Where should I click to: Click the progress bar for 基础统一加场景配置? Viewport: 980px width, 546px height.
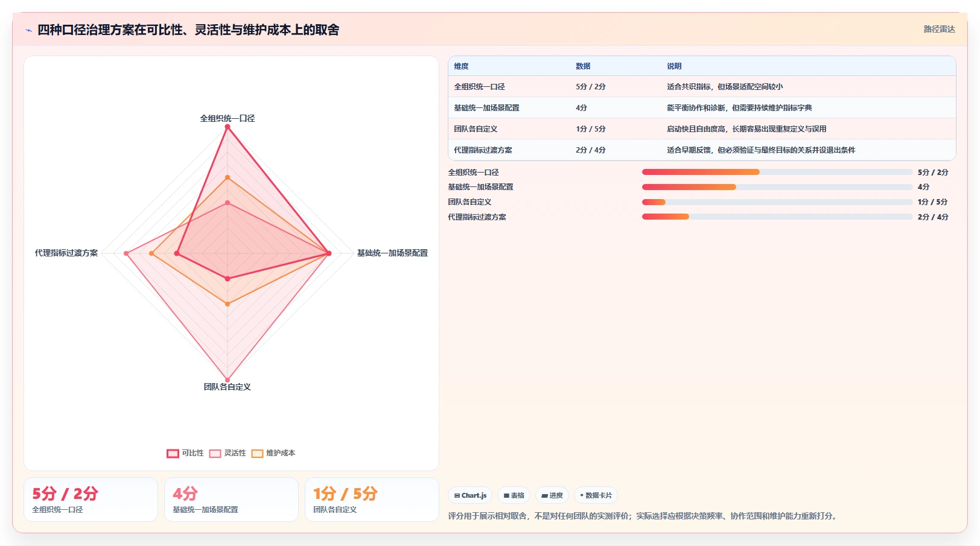[777, 187]
